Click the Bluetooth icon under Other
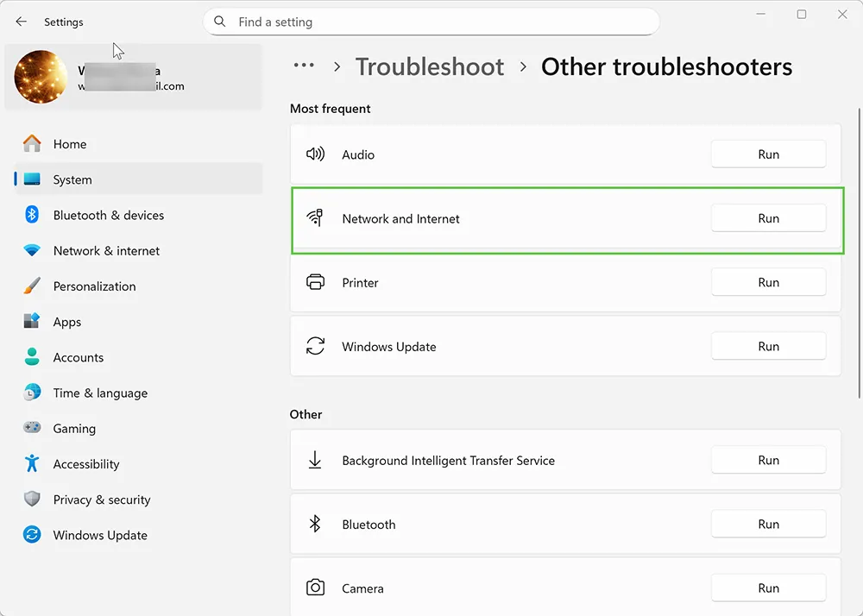 [x=316, y=524]
